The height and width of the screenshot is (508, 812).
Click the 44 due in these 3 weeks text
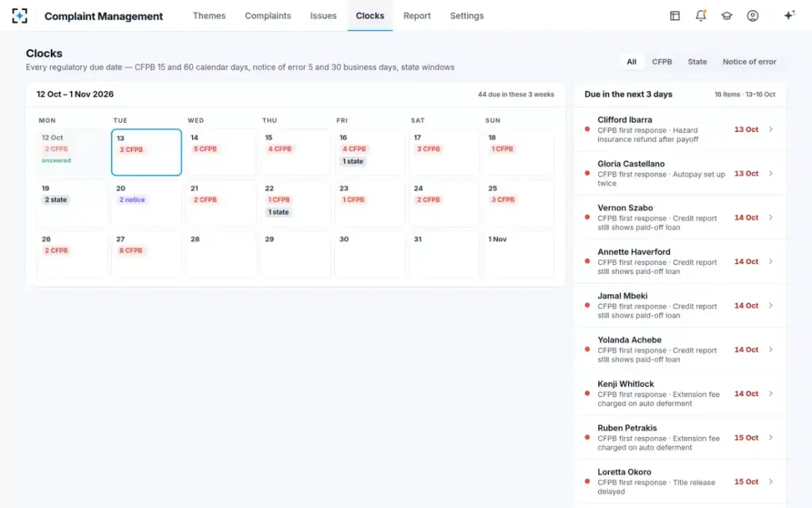click(x=516, y=95)
